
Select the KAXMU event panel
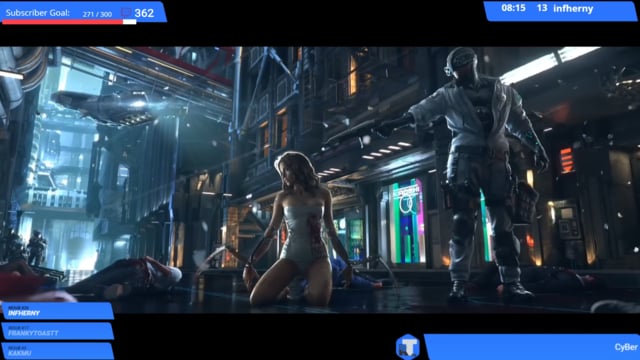point(58,351)
